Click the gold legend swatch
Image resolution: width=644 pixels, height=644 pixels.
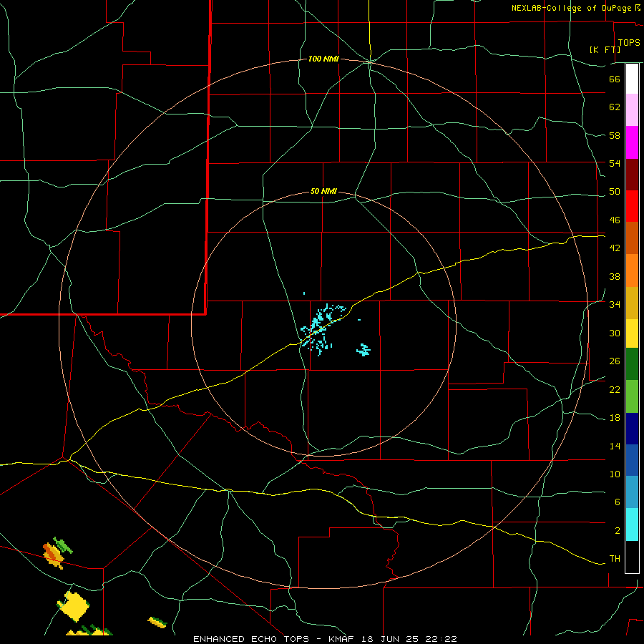(632, 303)
